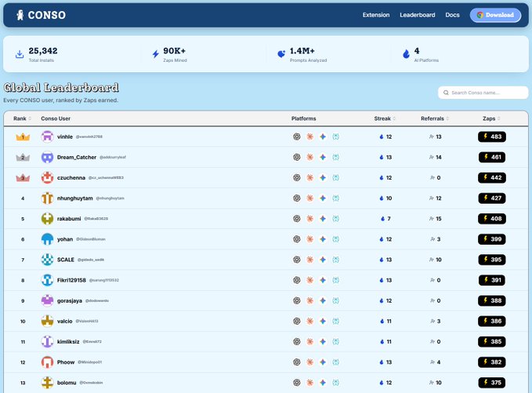Click the Total Installs download icon
The height and width of the screenshot is (393, 532).
tap(20, 54)
